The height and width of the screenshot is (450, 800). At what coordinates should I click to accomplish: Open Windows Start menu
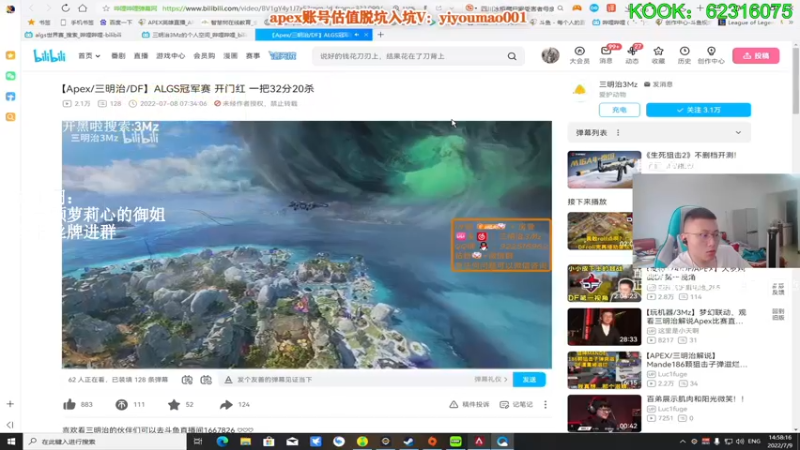11,441
